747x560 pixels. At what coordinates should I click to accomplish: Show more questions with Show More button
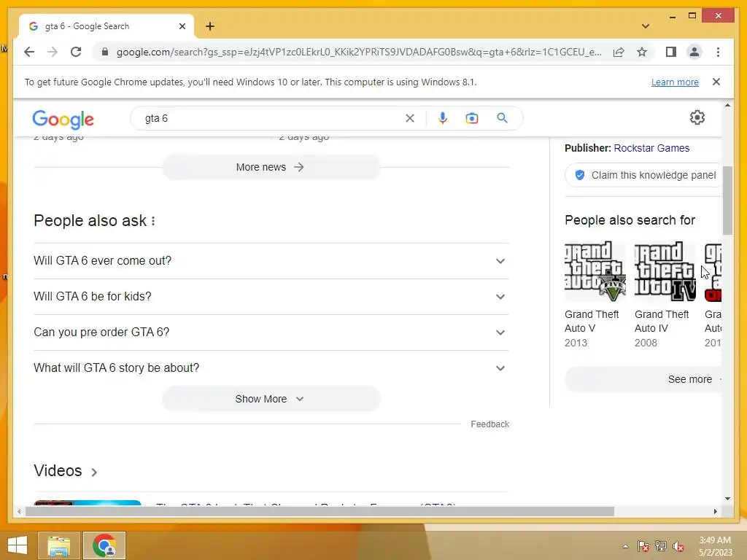click(271, 399)
